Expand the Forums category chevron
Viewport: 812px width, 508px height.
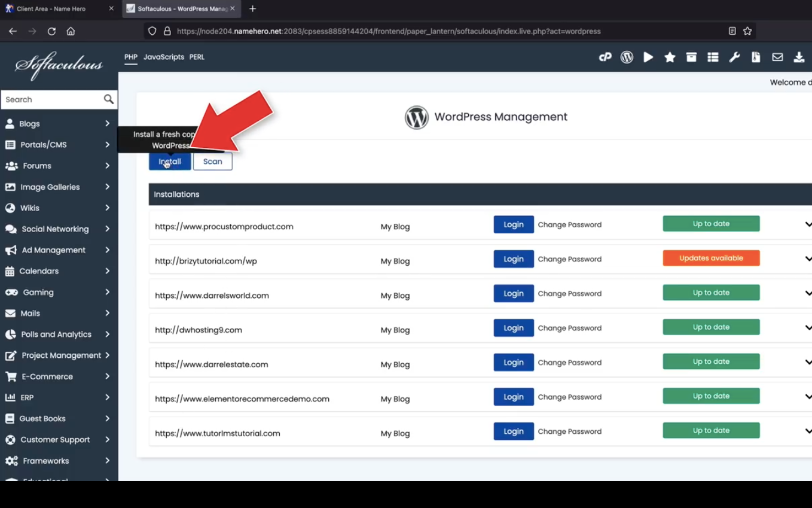pyautogui.click(x=107, y=166)
